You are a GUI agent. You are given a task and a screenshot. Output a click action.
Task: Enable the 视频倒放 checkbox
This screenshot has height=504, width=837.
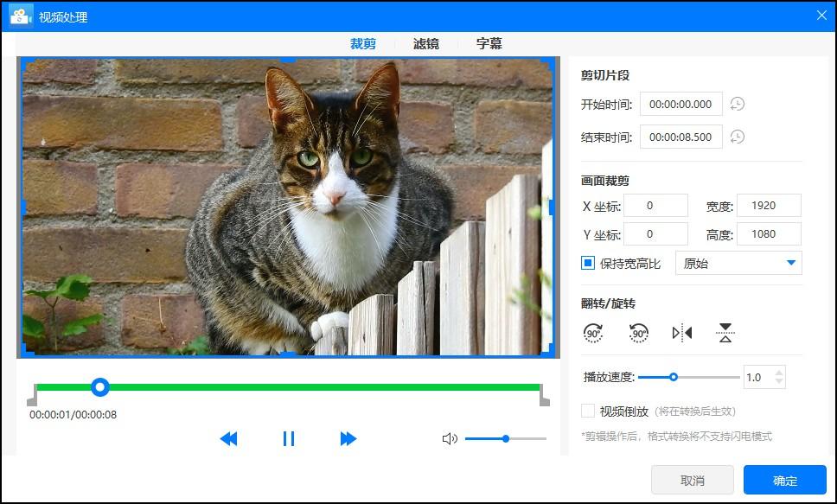point(588,411)
